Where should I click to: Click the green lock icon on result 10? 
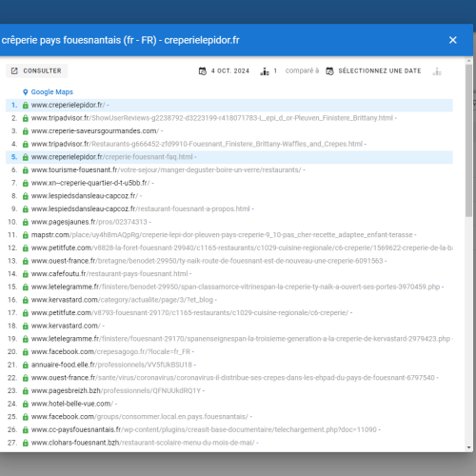tap(26, 223)
